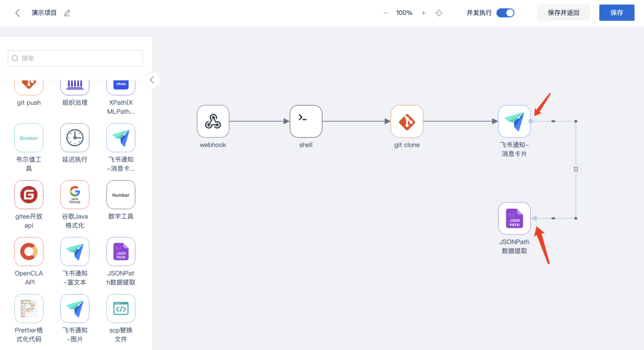
Task: Select the git push node in palette
Action: [x=29, y=88]
